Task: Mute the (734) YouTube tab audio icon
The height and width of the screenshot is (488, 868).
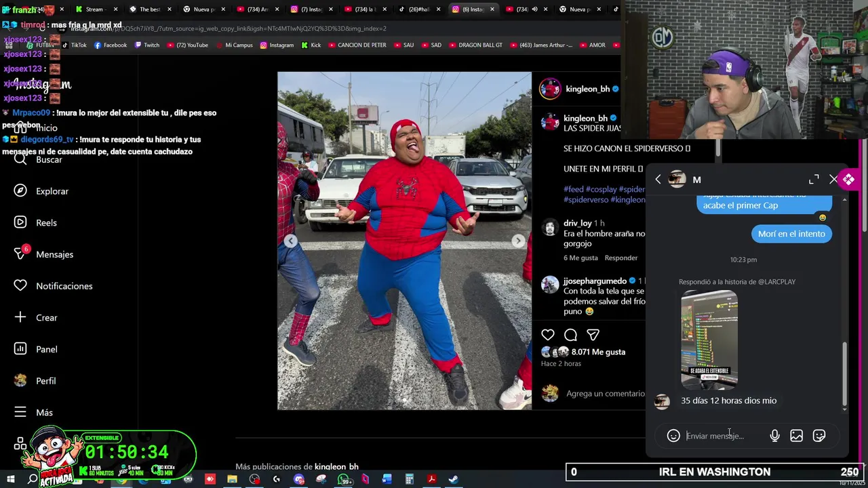Action: click(534, 9)
